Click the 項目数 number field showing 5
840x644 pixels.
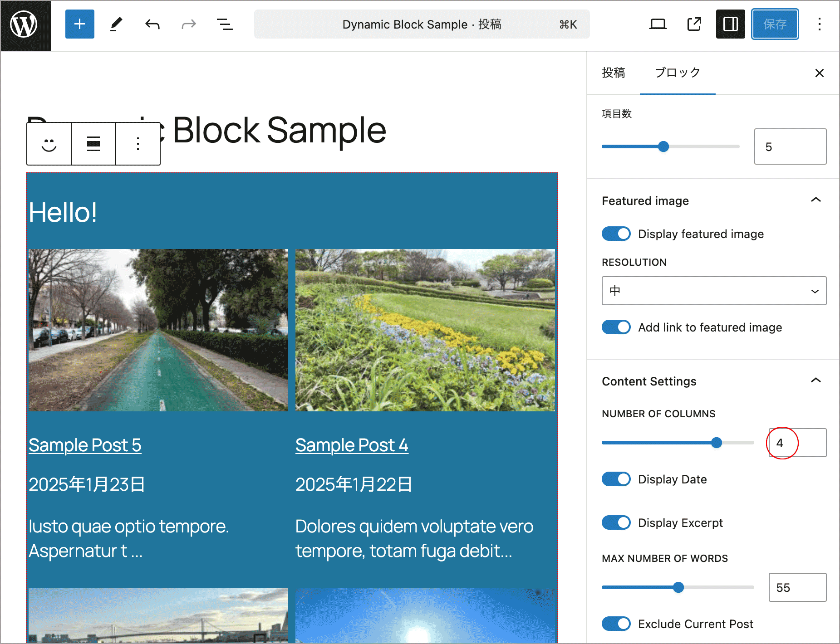click(x=790, y=146)
